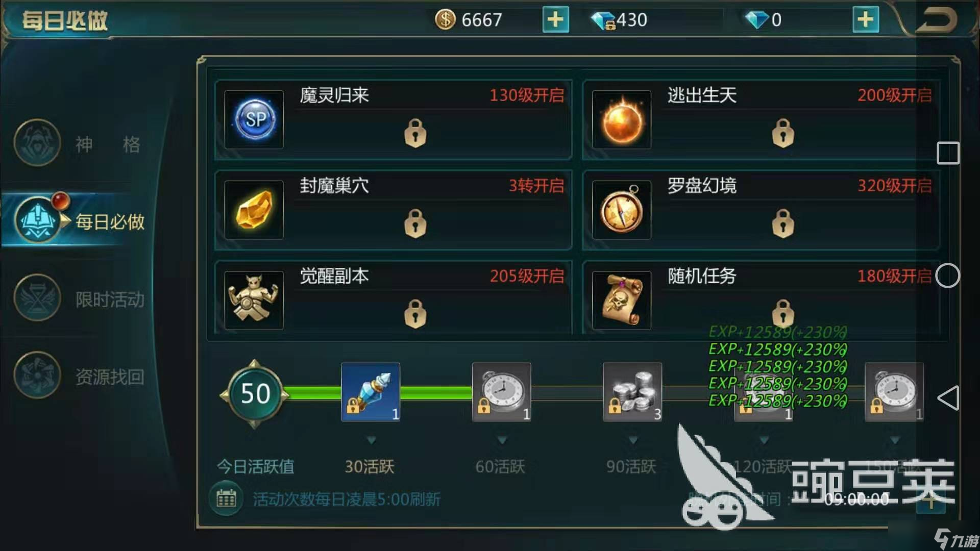
Task: Select the 逃出生天 fireball icon
Action: pos(622,119)
